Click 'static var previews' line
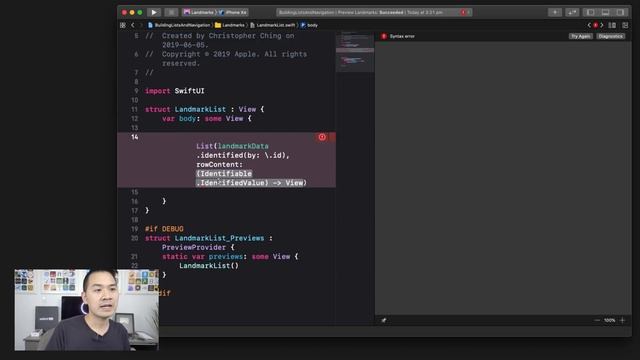The height and width of the screenshot is (360, 640). 230,257
